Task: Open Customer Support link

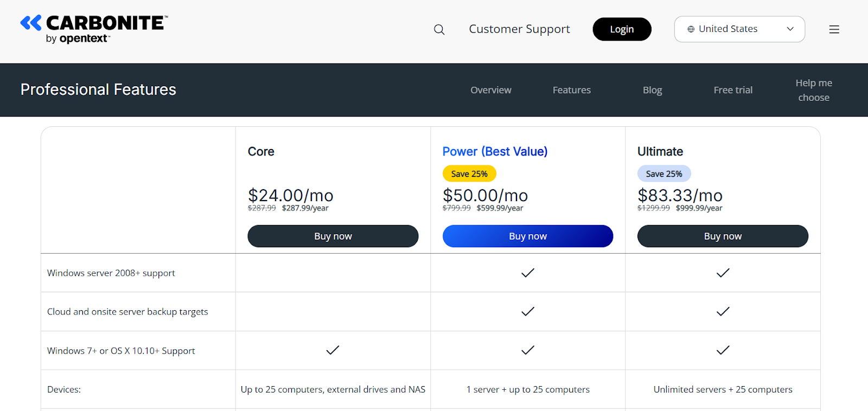Action: (x=519, y=29)
